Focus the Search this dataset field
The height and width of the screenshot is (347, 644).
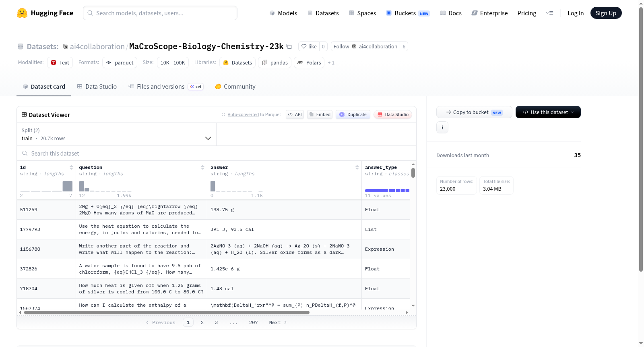[x=217, y=154]
